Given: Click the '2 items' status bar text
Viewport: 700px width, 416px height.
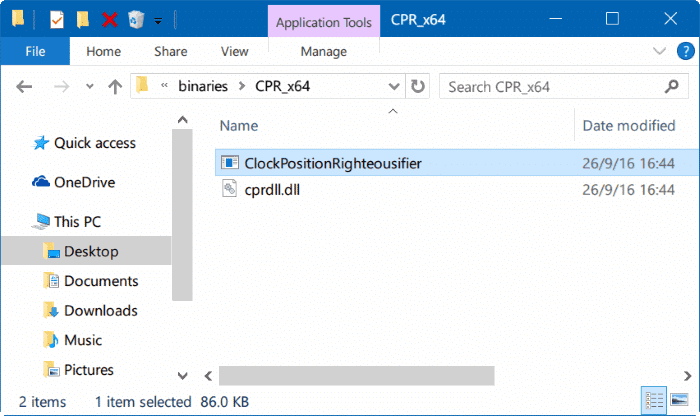Looking at the screenshot, I should (42, 402).
